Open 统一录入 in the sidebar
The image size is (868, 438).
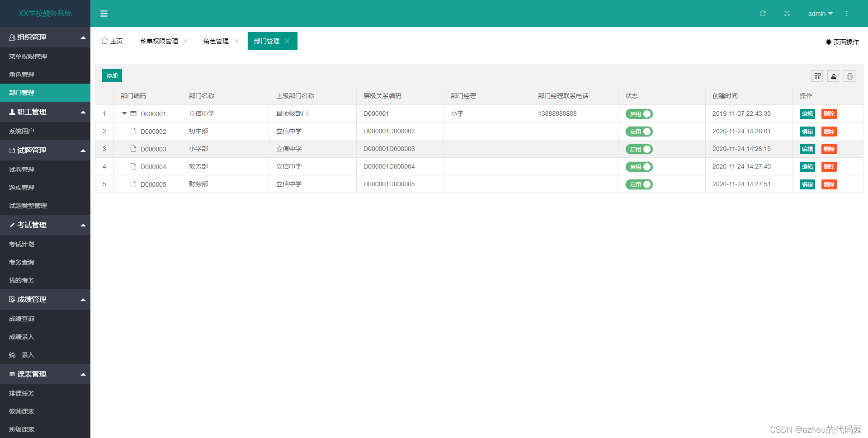point(45,355)
